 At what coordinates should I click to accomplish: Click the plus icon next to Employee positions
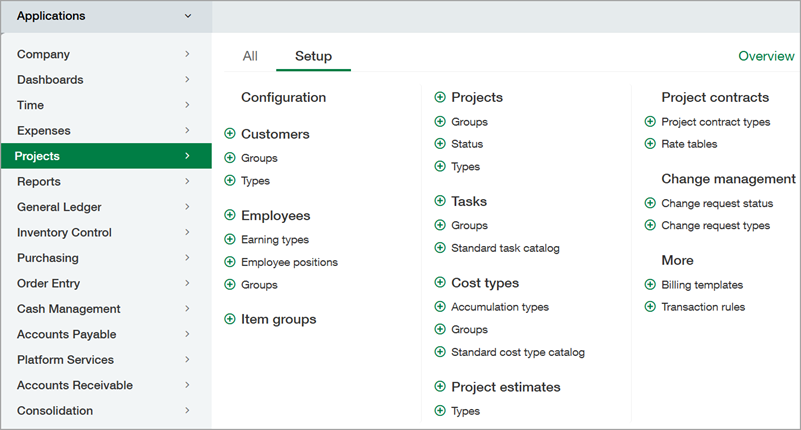pyautogui.click(x=230, y=262)
